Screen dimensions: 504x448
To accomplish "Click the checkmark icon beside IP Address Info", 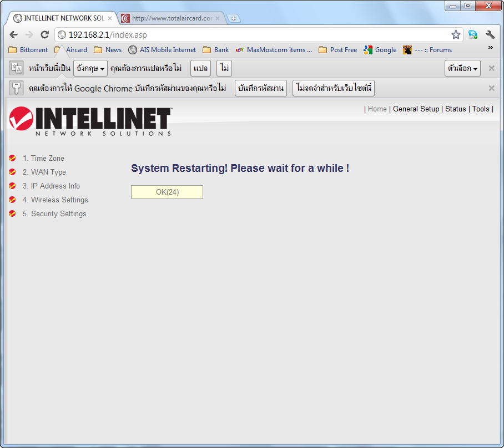I will (12, 186).
